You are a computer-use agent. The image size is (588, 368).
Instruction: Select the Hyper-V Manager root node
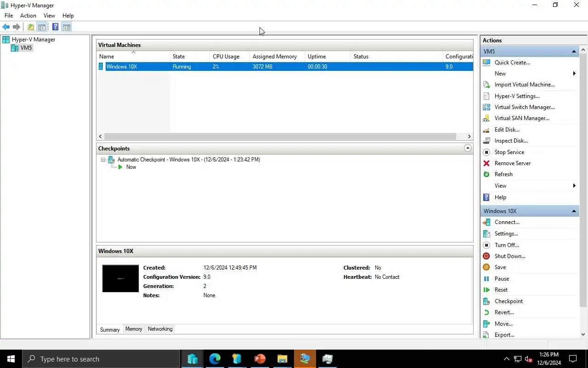(34, 40)
